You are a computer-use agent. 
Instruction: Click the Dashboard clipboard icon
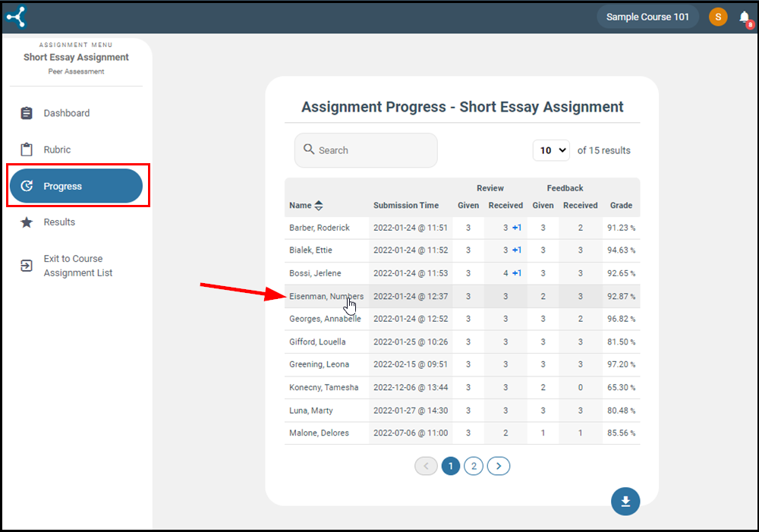click(x=27, y=113)
